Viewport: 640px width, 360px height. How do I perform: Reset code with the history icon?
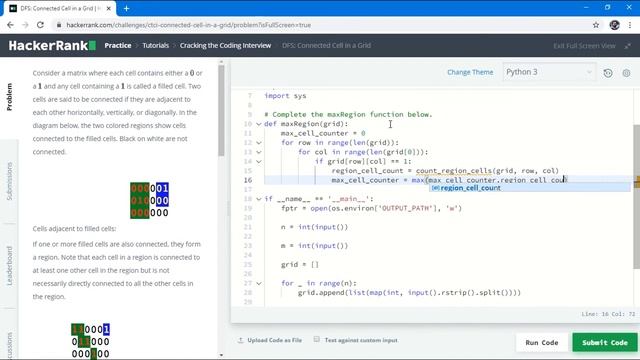tap(608, 73)
